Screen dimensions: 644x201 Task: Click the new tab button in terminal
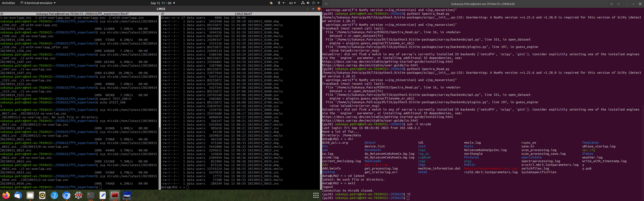point(326,4)
